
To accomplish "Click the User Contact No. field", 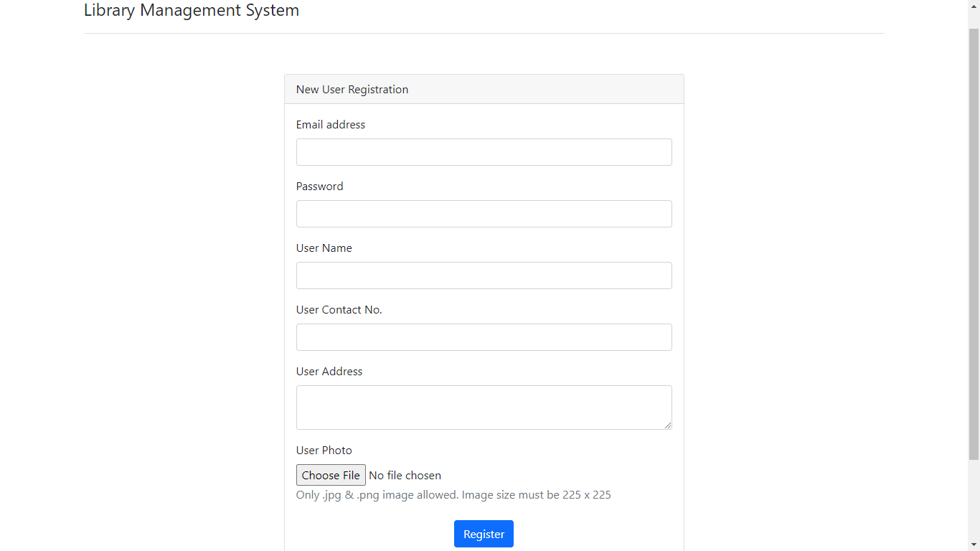I will pos(484,337).
